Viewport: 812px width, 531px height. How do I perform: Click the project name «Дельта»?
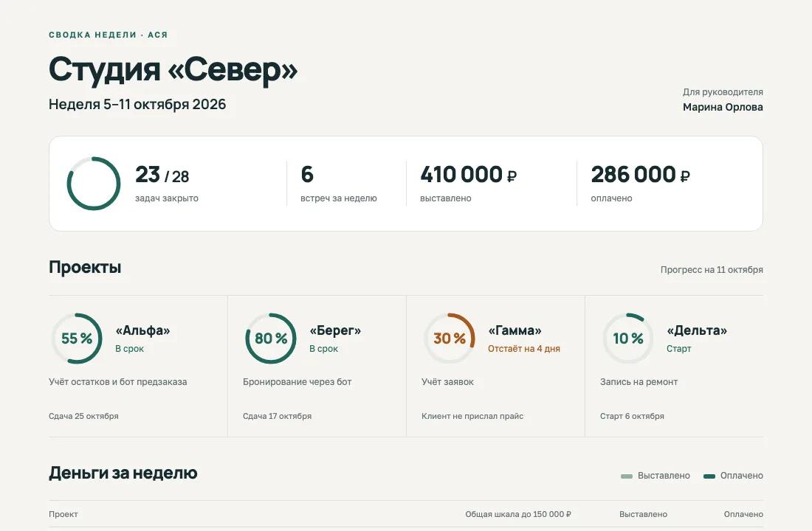697,330
